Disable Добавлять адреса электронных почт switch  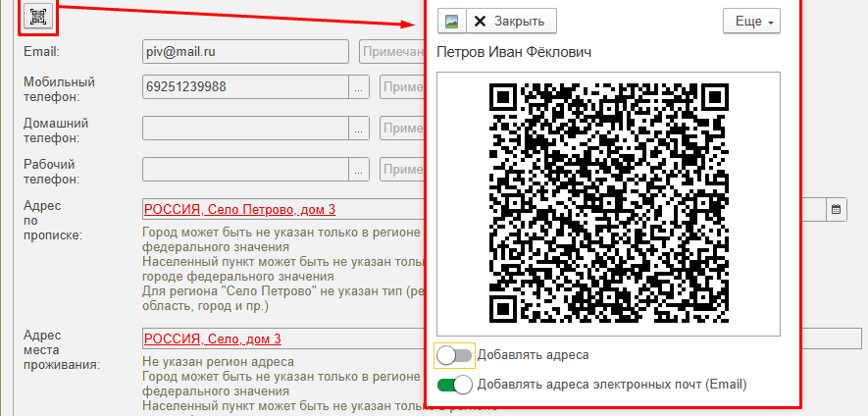[455, 384]
